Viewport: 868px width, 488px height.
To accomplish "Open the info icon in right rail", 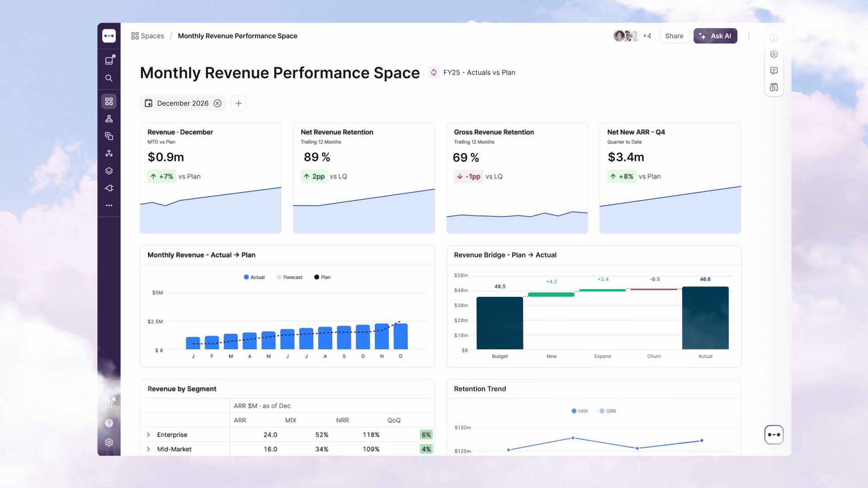I will [x=774, y=38].
